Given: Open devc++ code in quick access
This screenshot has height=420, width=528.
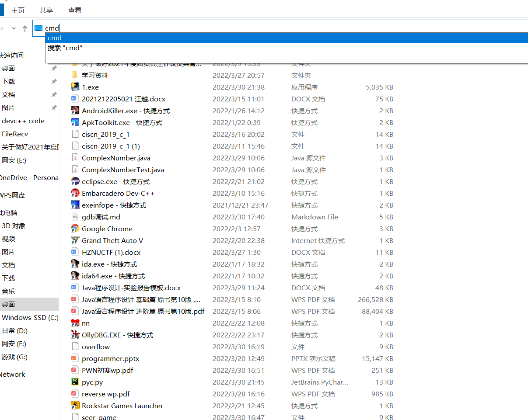Looking at the screenshot, I should (23, 121).
